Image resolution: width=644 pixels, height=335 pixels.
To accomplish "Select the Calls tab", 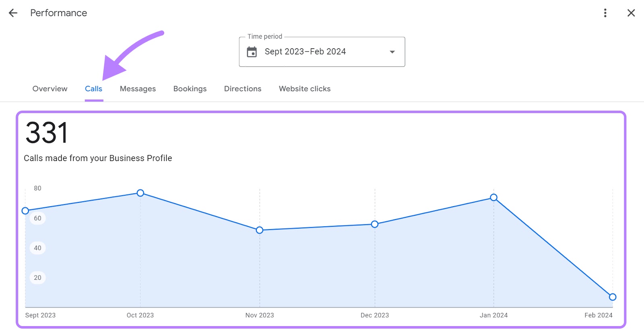I will (x=93, y=89).
